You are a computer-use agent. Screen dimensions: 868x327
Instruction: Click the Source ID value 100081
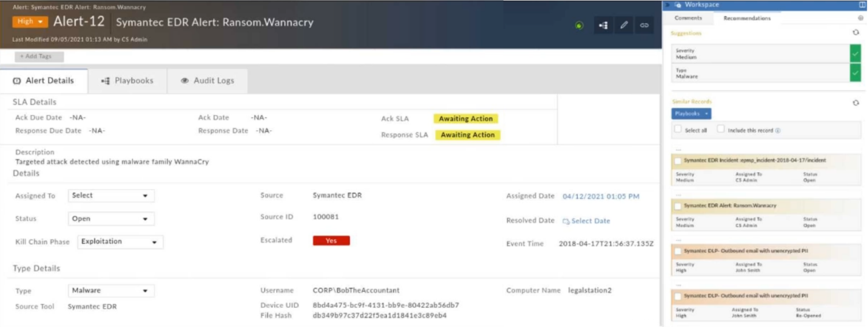click(x=325, y=217)
